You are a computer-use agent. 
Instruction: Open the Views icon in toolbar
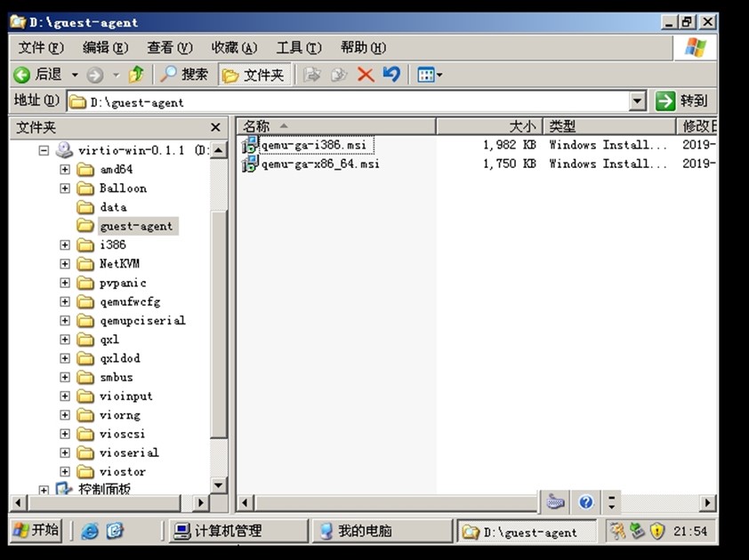point(425,75)
